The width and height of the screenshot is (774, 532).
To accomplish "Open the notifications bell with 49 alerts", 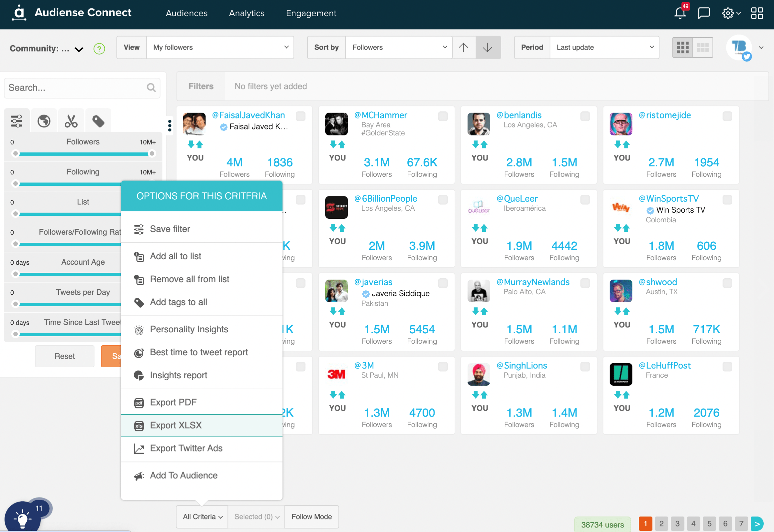I will point(680,13).
